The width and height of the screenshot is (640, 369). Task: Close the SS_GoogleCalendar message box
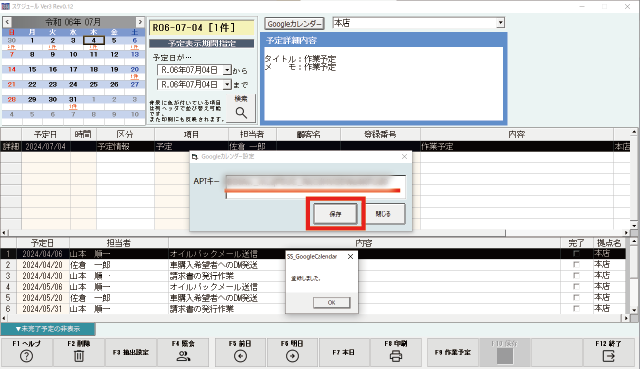pyautogui.click(x=350, y=257)
